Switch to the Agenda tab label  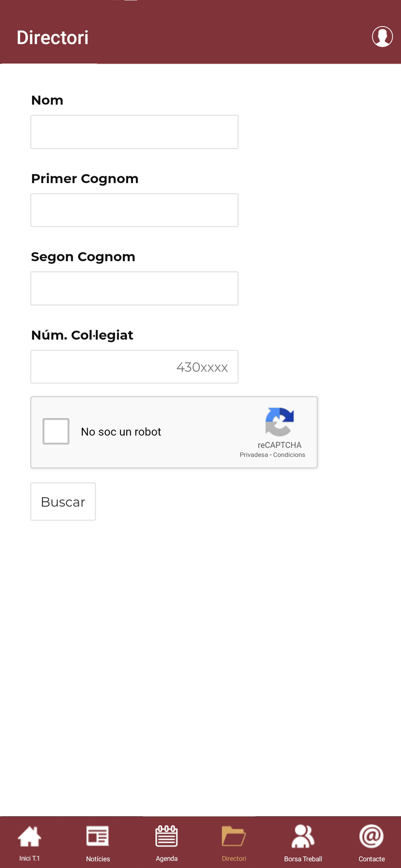pos(167,858)
